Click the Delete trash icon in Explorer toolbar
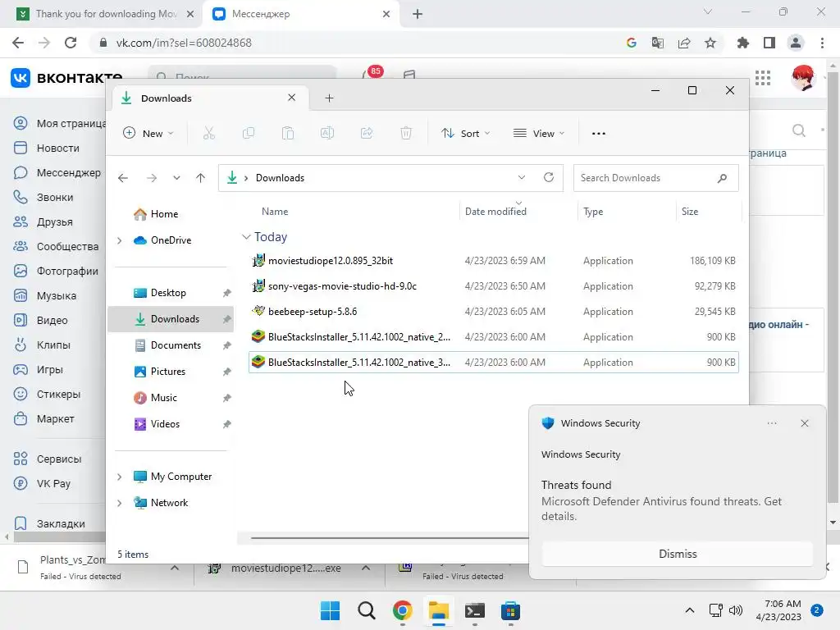This screenshot has height=630, width=840. tap(406, 134)
